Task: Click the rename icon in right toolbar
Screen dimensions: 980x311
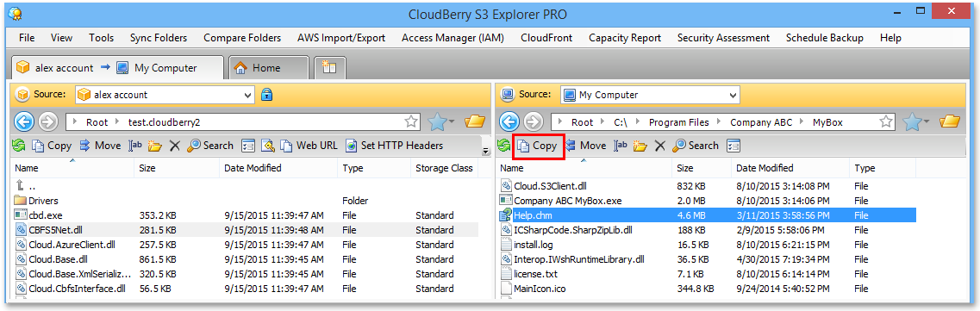Action: (x=621, y=146)
